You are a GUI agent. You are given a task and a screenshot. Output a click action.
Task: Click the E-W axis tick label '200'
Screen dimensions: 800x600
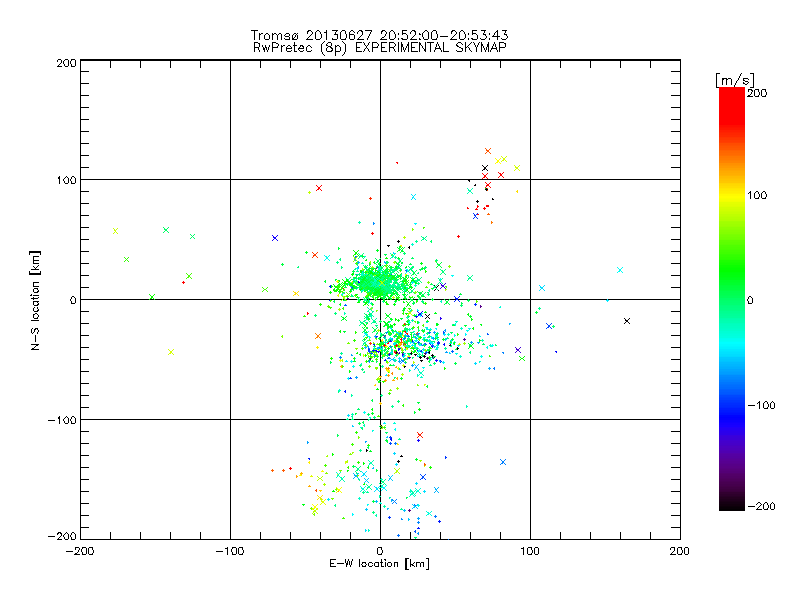tap(680, 551)
